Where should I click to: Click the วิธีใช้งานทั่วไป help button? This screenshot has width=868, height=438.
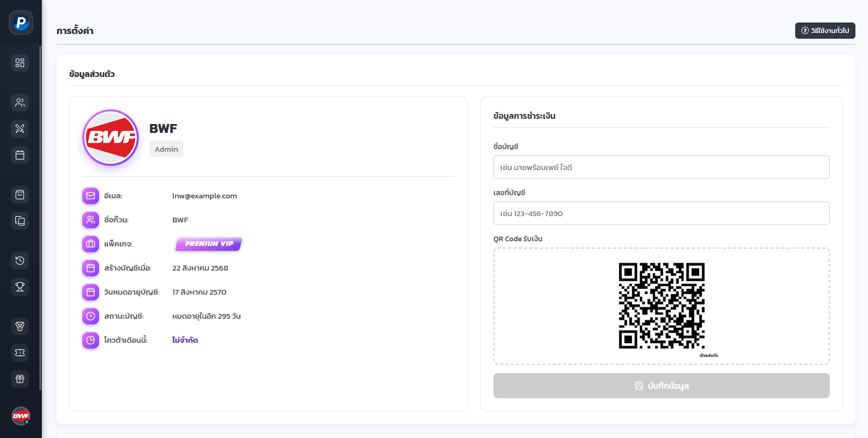[825, 30]
